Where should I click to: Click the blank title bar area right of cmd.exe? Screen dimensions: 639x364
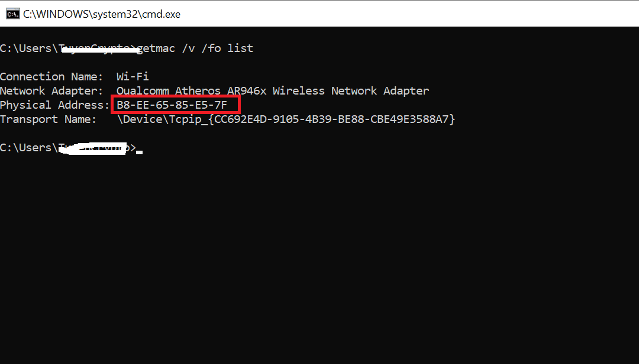click(x=408, y=14)
